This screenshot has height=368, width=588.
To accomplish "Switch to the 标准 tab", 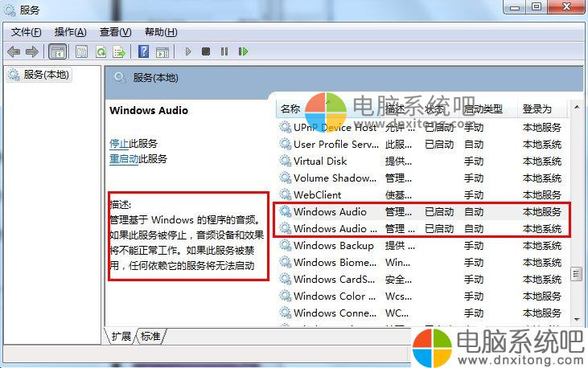I will coord(150,336).
